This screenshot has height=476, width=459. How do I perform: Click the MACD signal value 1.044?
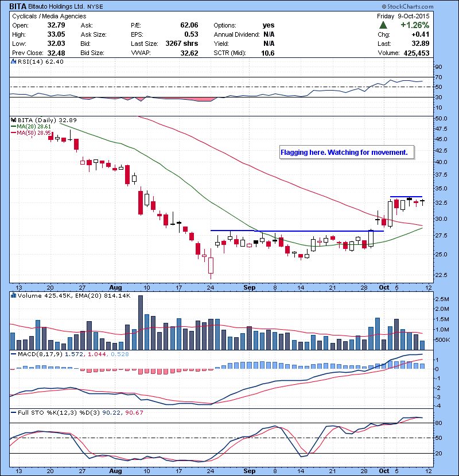97,354
